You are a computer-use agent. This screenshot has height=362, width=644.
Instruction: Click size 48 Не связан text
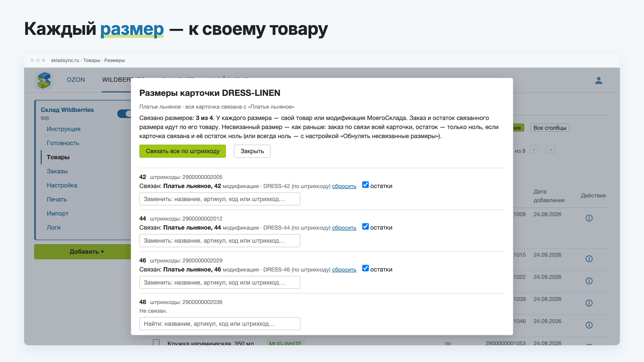[x=153, y=311]
